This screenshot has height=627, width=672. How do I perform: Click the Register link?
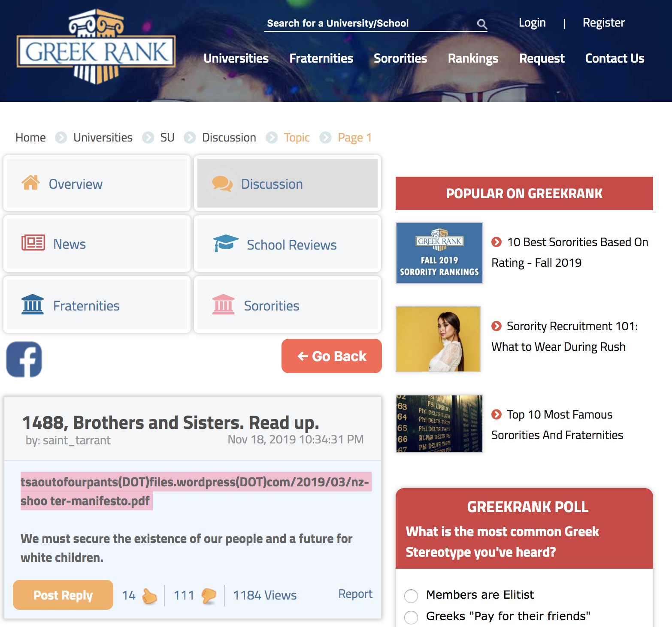click(x=603, y=23)
